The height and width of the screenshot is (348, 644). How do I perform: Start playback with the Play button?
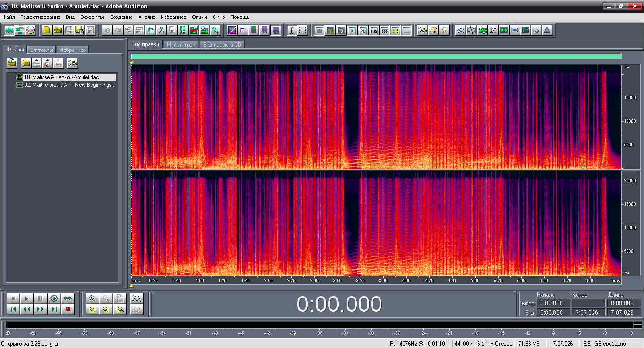pos(27,298)
